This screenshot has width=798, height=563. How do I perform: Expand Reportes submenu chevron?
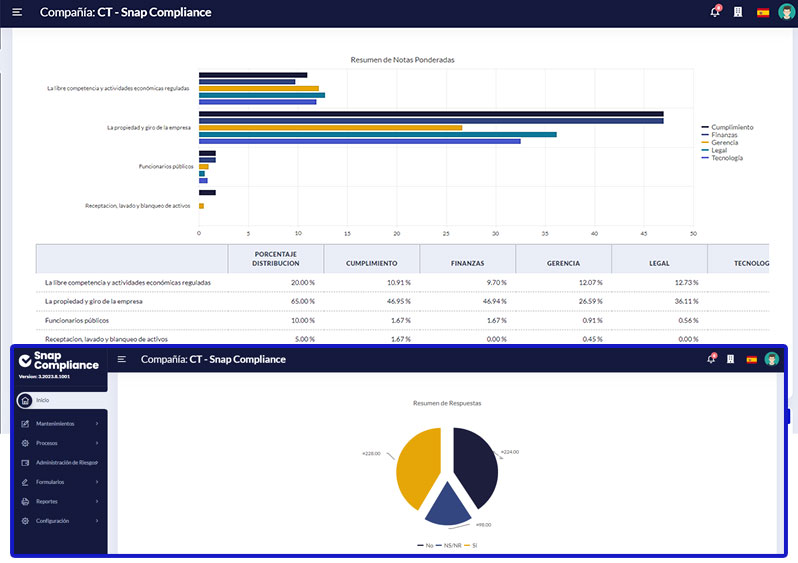(97, 501)
